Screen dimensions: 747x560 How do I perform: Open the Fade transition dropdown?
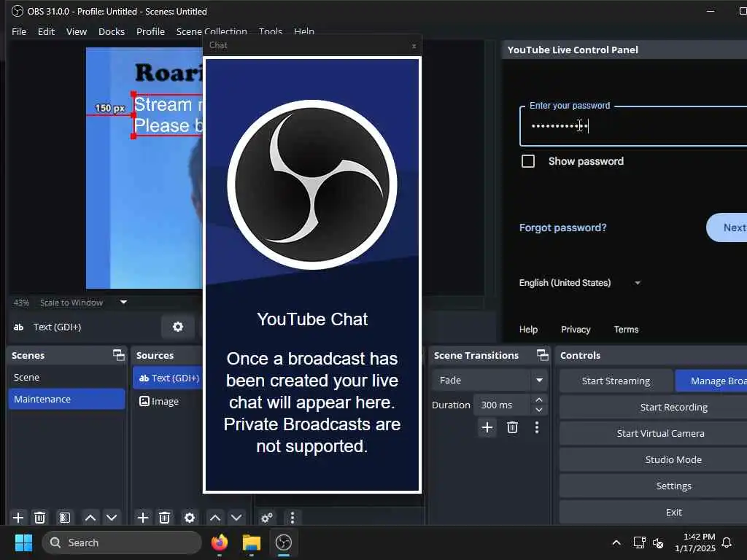click(x=489, y=381)
